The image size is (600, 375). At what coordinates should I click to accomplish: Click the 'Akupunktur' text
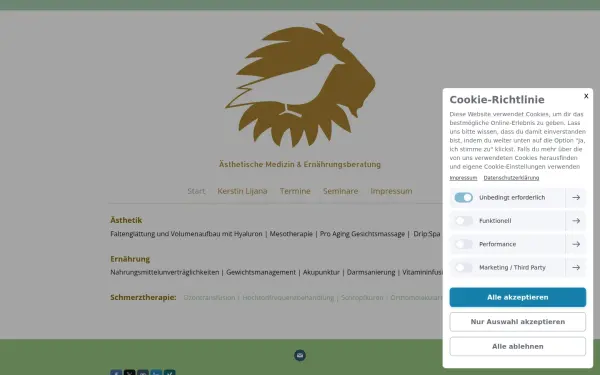tap(321, 272)
